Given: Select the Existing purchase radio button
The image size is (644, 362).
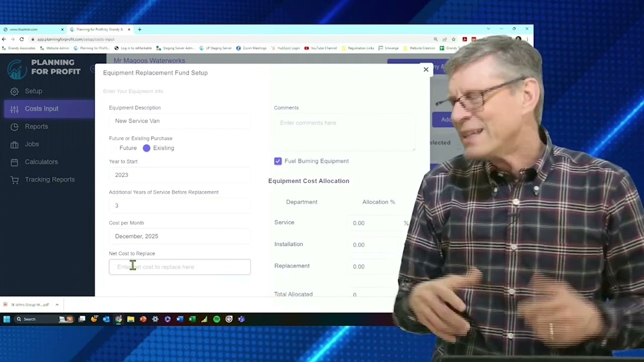Looking at the screenshot, I should pyautogui.click(x=146, y=148).
